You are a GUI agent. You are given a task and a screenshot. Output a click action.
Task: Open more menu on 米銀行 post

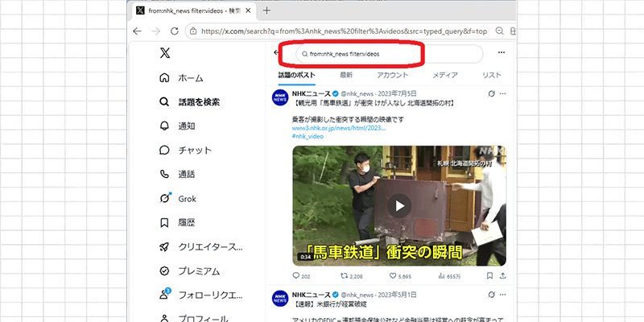[x=502, y=295]
